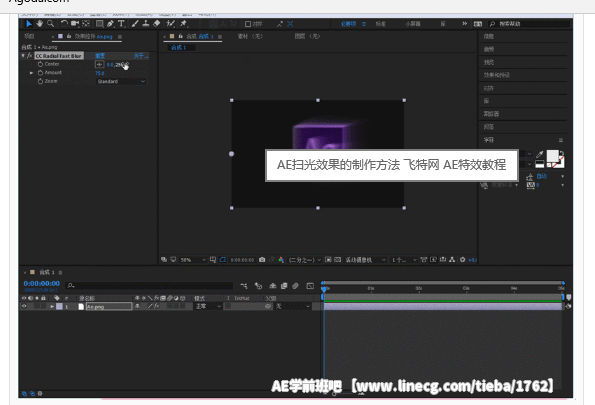
Task: Click the frame blending icon in timeline
Action: (x=284, y=286)
